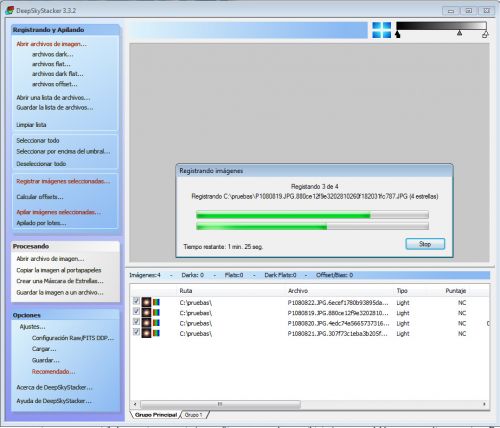Image resolution: width=500 pixels, height=428 pixels.
Task: Click RGB color icon in P1080821 row
Action: pos(156,333)
